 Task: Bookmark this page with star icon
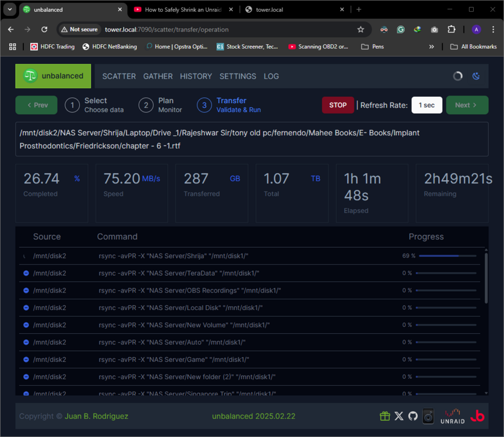coord(361,30)
